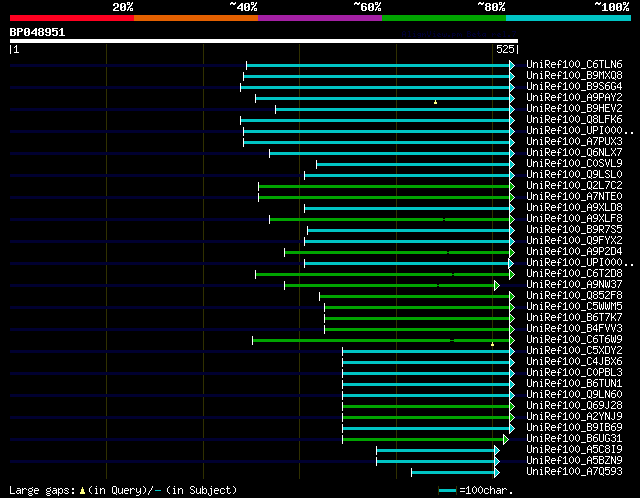Viewport: 640px width, 498px height.
Task: Select the UniRef100_Q9FYX2 label
Action: (574, 241)
